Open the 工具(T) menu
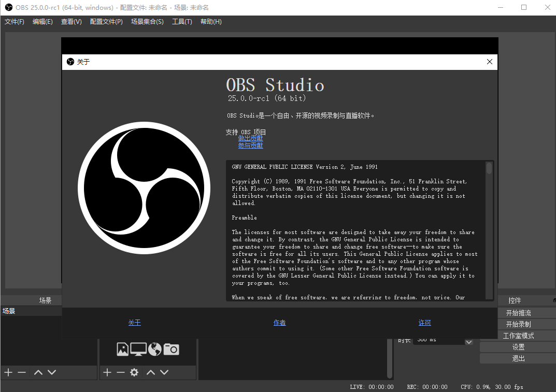This screenshot has width=556, height=392. [182, 22]
